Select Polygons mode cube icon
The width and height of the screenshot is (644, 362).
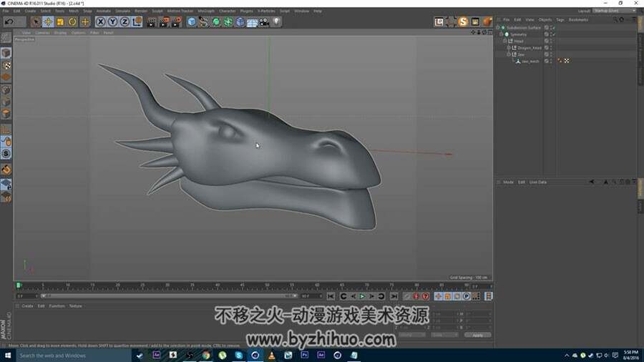point(6,114)
